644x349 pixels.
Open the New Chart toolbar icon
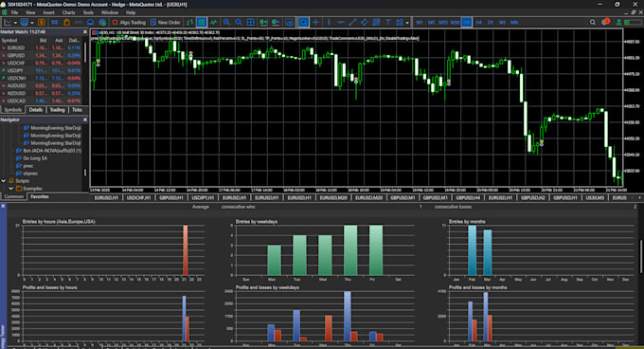click(8, 22)
